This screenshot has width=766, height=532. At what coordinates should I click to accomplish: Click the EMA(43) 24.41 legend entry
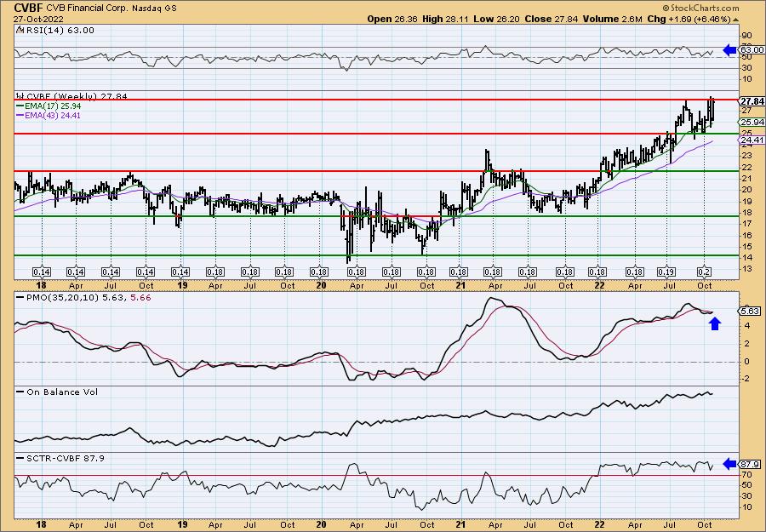click(53, 116)
